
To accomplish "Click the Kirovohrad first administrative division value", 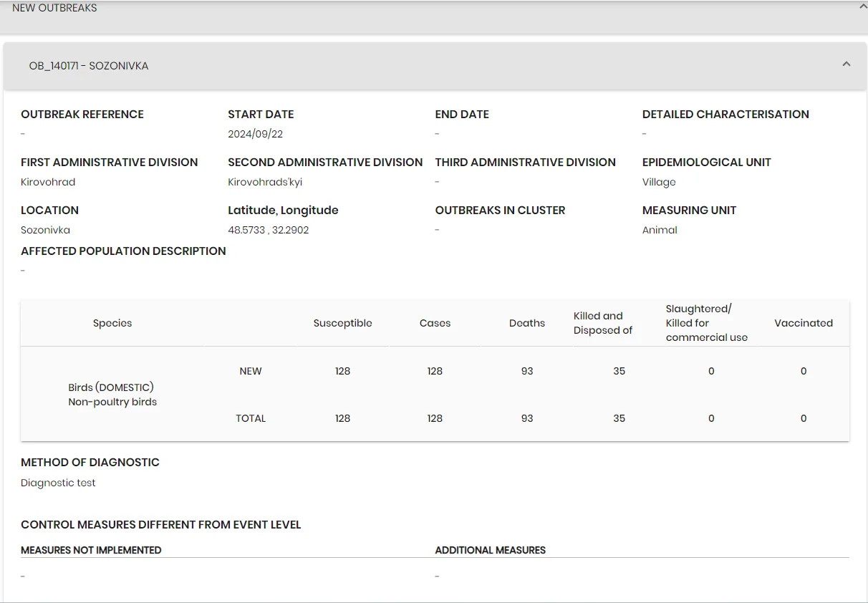I will [48, 182].
